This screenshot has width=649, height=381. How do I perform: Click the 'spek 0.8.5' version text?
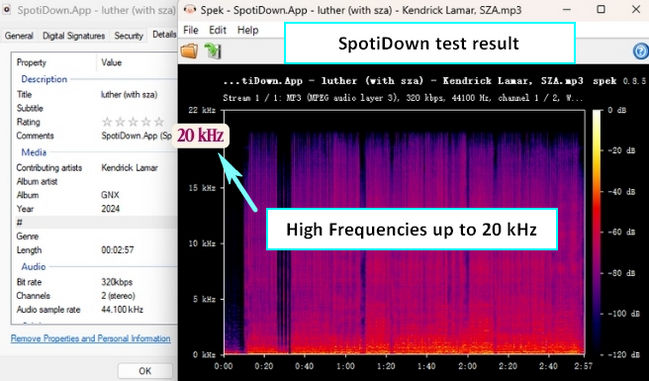(619, 81)
